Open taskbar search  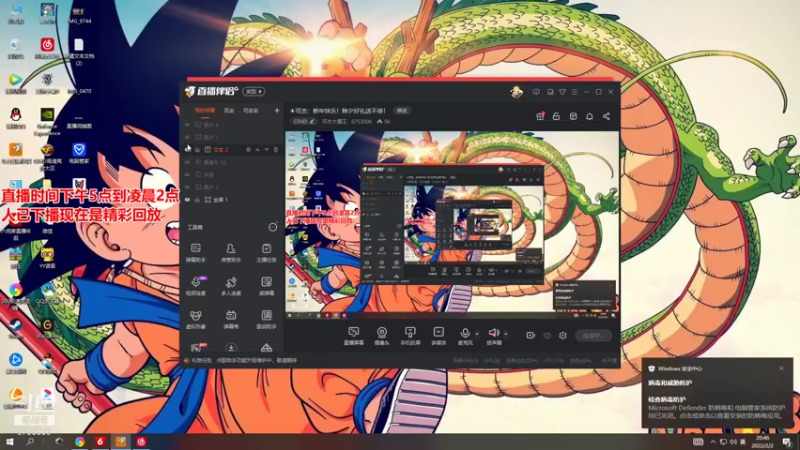click(x=30, y=441)
